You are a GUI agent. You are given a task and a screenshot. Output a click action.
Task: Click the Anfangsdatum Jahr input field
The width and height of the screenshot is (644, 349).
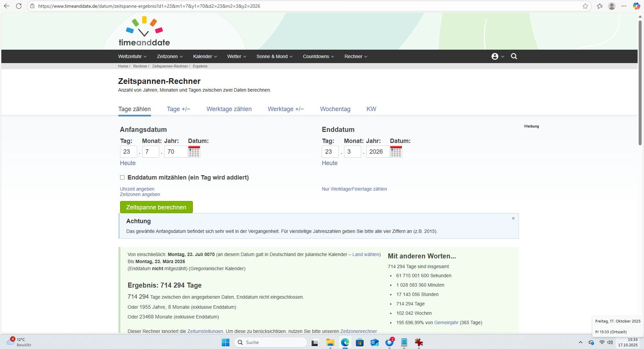tap(175, 152)
